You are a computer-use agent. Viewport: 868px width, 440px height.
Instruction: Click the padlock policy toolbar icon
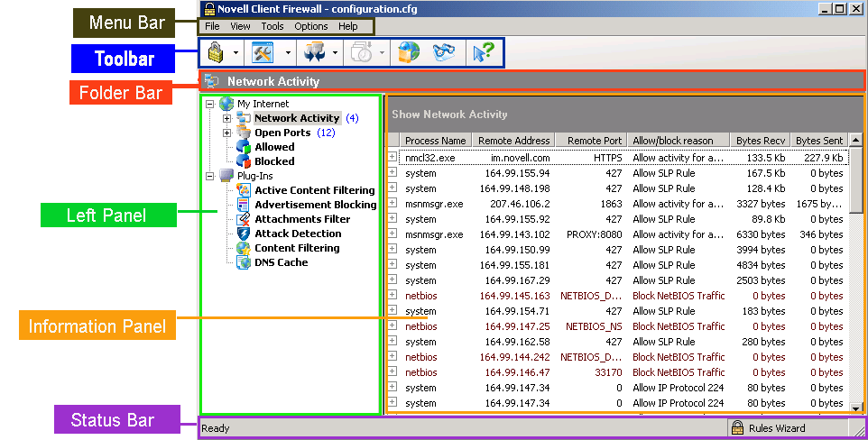pyautogui.click(x=215, y=53)
